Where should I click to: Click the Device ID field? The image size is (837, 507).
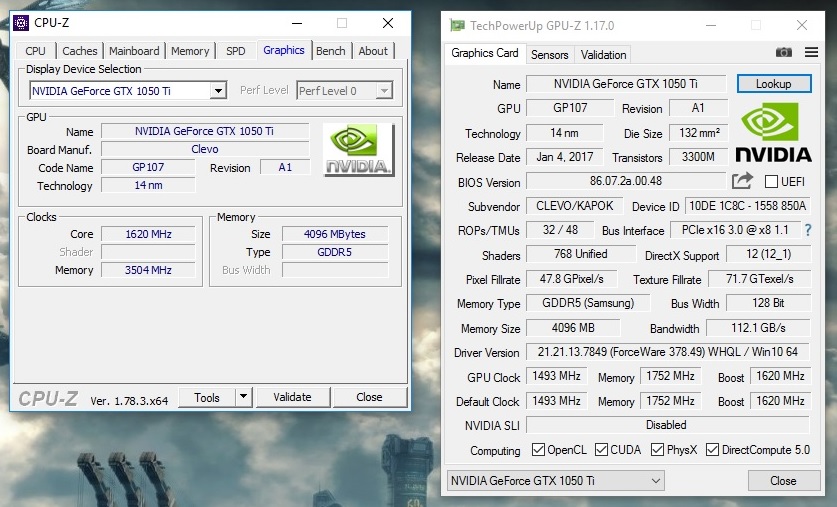(747, 206)
